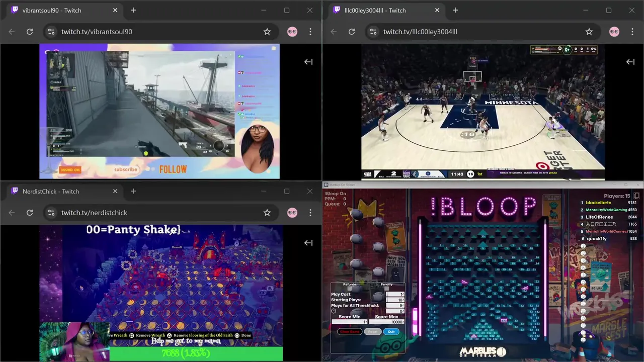
Task: Edit the timer value field beside the clock
Action: pyautogui.click(x=395, y=311)
